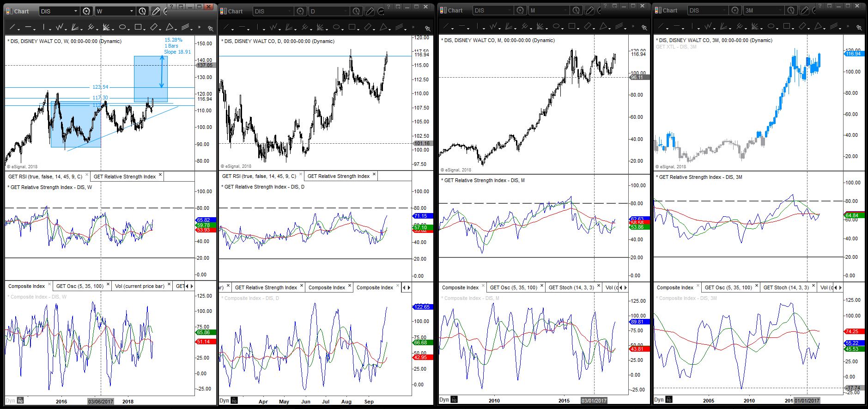Expand more drawing tools chevron in the weekly (W) chart
Image resolution: width=868 pixels, height=409 pixels.
pos(199,27)
